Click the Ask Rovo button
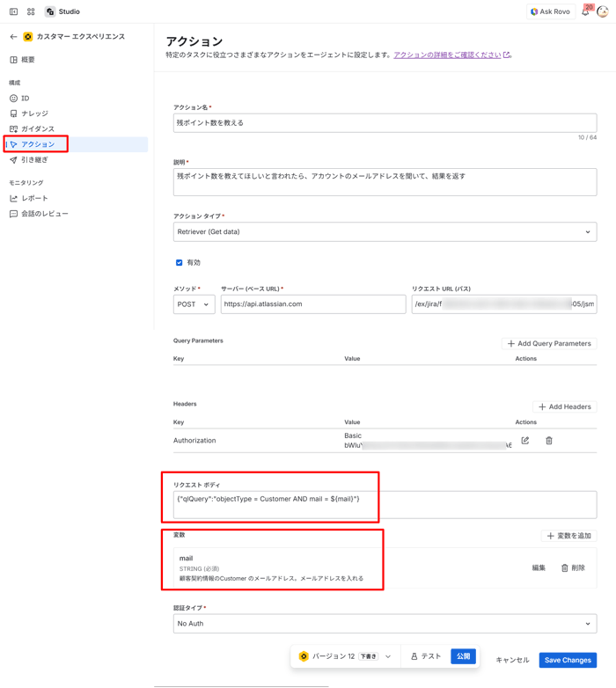616x688 pixels. tap(550, 12)
